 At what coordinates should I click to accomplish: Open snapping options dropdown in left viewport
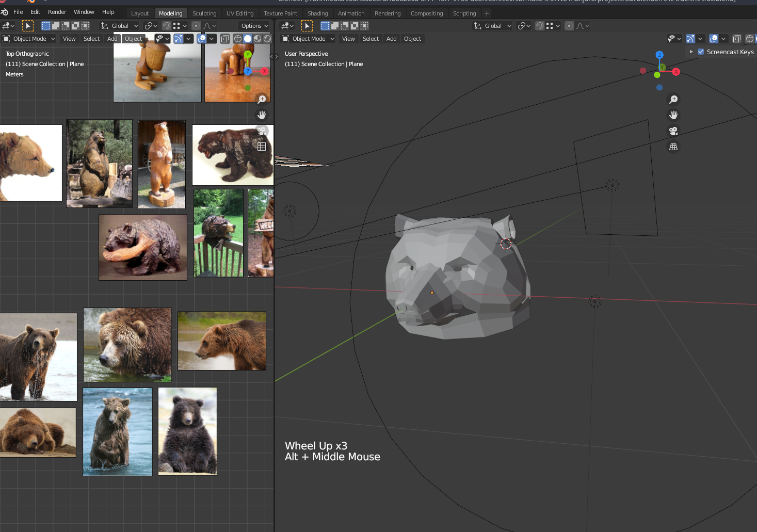pos(180,26)
